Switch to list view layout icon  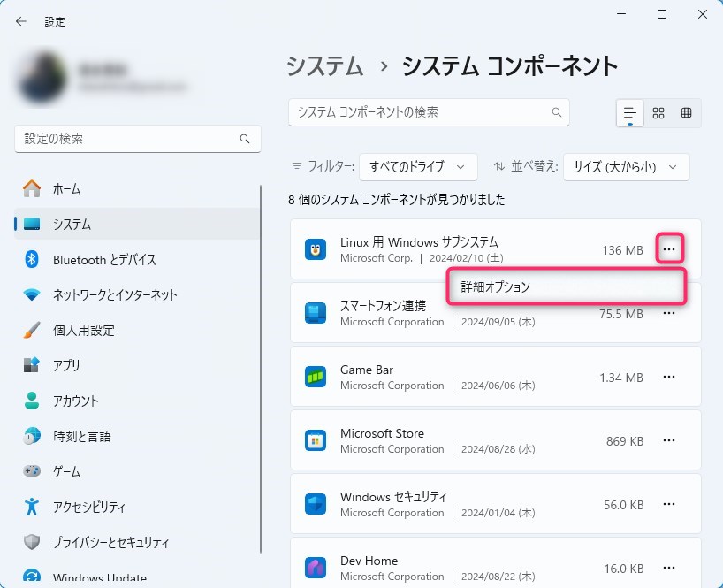point(630,113)
